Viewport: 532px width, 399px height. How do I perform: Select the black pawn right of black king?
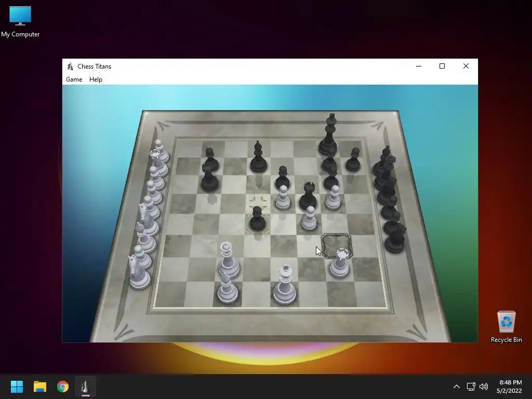pos(353,159)
